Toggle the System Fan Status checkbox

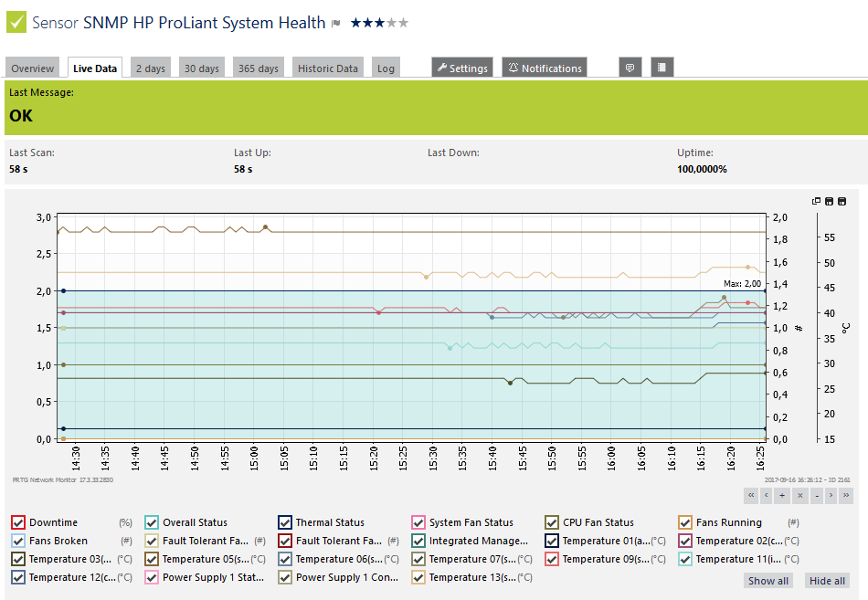pos(418,522)
